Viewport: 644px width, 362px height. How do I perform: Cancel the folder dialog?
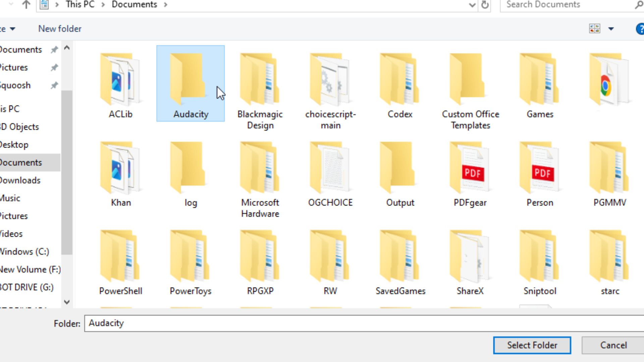(613, 345)
